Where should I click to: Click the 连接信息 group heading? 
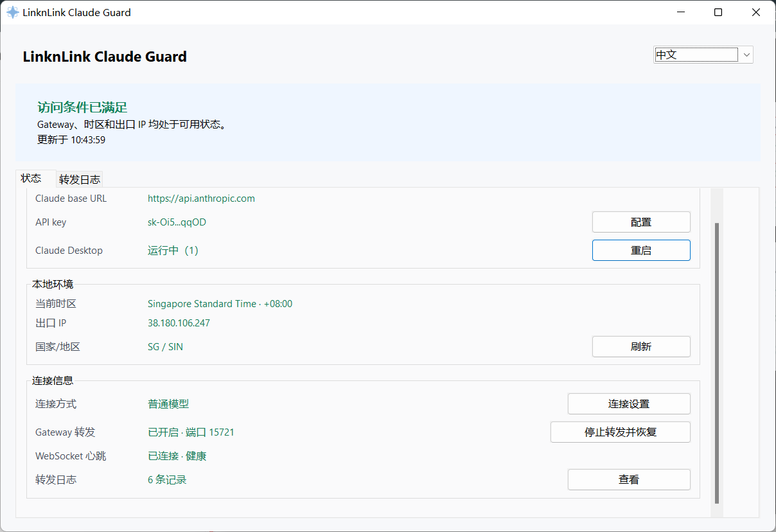(x=53, y=381)
